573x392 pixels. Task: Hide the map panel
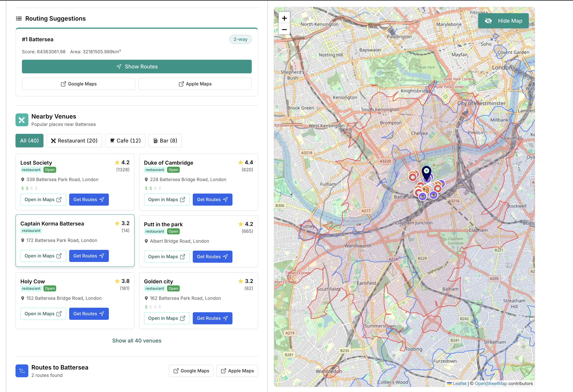coord(503,21)
